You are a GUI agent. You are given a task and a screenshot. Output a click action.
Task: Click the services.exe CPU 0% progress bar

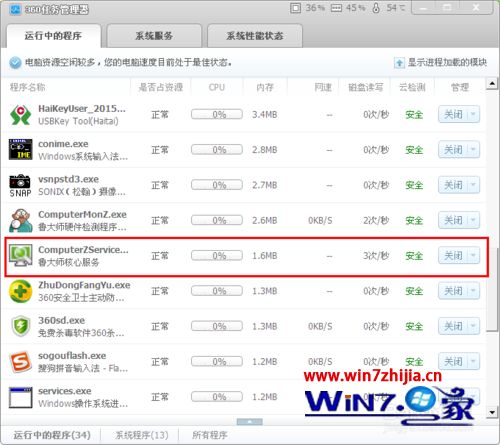pyautogui.click(x=217, y=397)
